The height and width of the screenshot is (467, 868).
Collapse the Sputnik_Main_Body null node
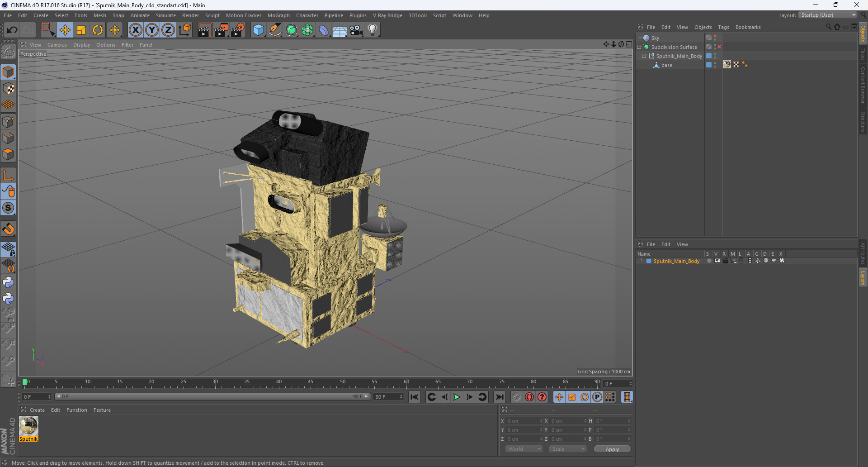[x=644, y=56]
